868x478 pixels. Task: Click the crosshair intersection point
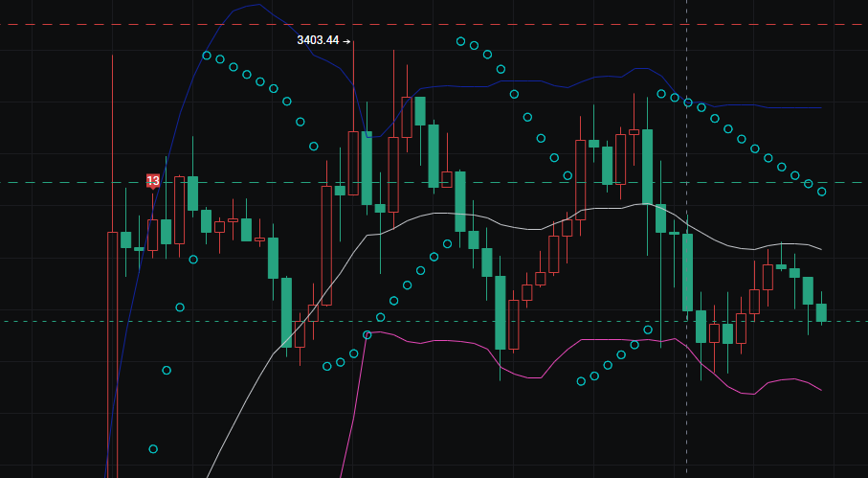687,321
